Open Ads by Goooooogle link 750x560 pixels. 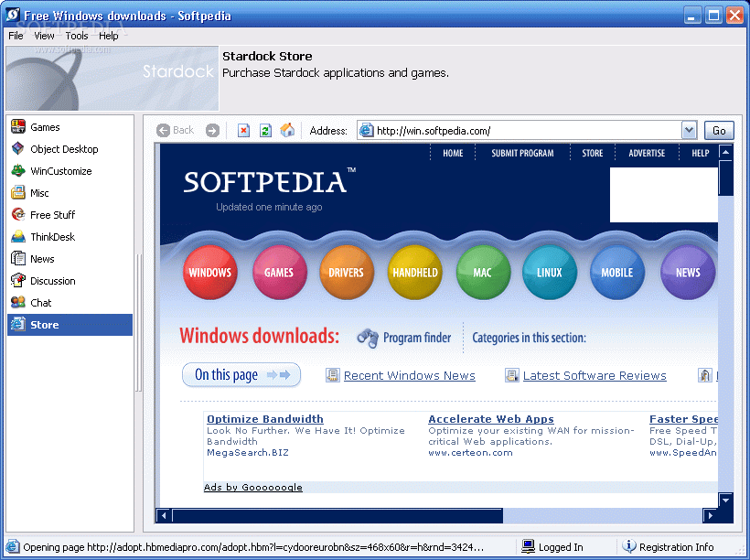(x=253, y=487)
